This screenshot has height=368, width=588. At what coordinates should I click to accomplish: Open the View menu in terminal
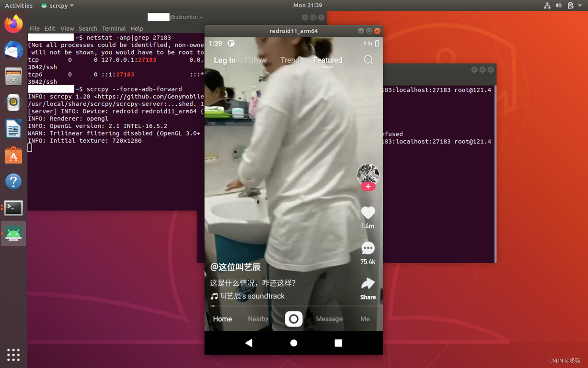tap(67, 29)
